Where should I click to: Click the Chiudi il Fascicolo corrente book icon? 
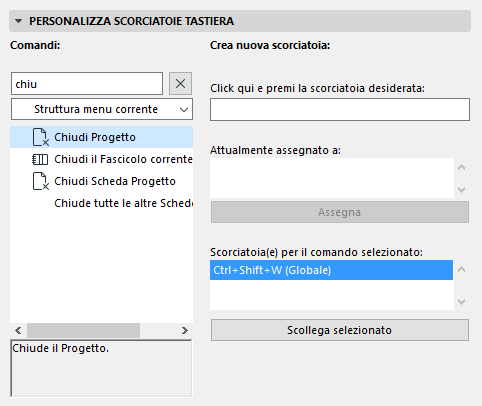click(x=40, y=159)
